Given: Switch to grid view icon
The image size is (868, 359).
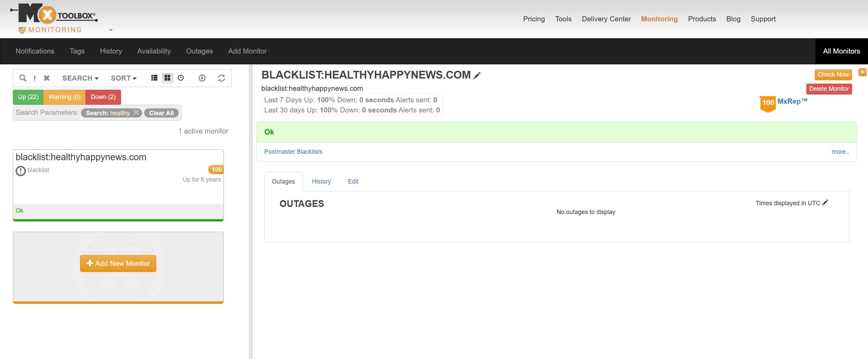Looking at the screenshot, I should coord(167,78).
